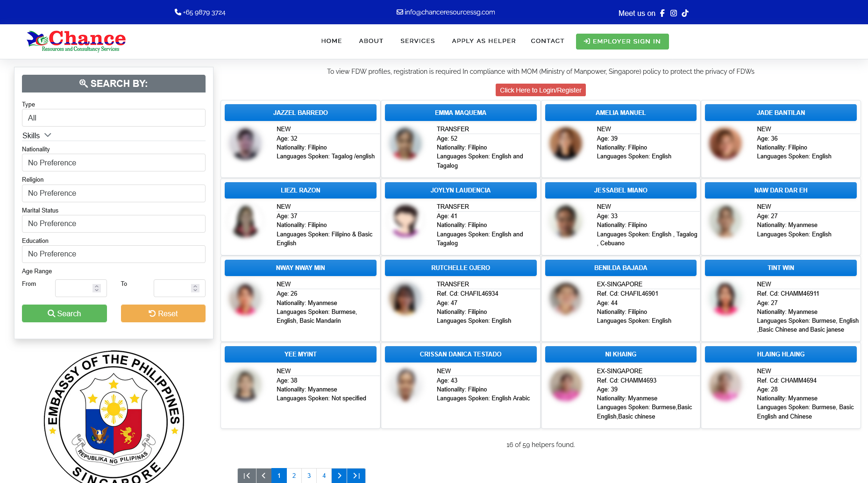This screenshot has height=483, width=868.
Task: Click the Embassy of the Philippines seal
Action: point(114,417)
